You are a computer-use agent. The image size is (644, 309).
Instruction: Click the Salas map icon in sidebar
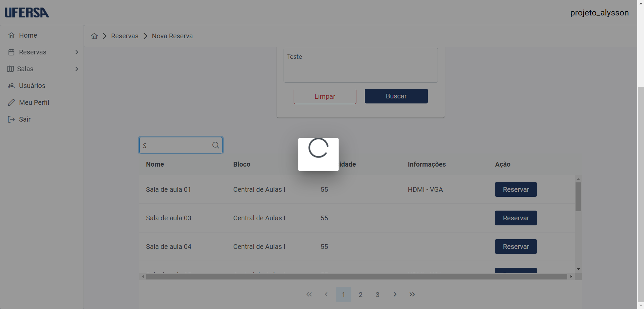[10, 69]
